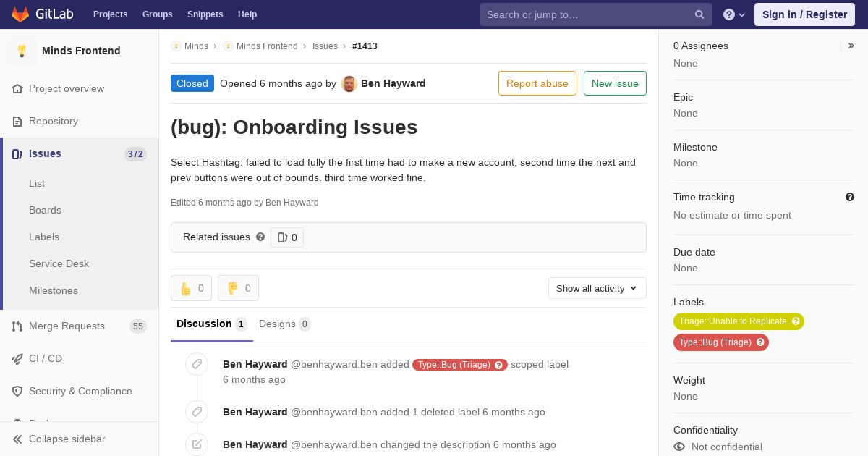Viewport: 868px width, 456px height.
Task: Click the #1413 breadcrumb
Action: [365, 46]
